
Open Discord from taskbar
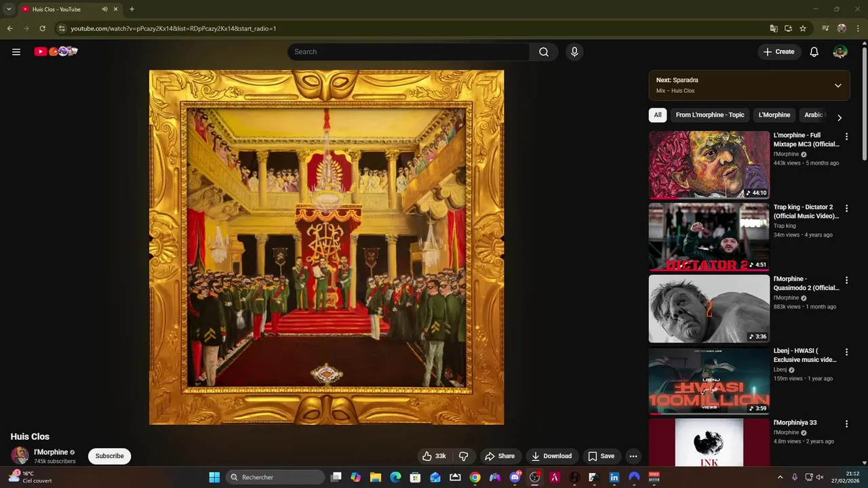pos(515,477)
